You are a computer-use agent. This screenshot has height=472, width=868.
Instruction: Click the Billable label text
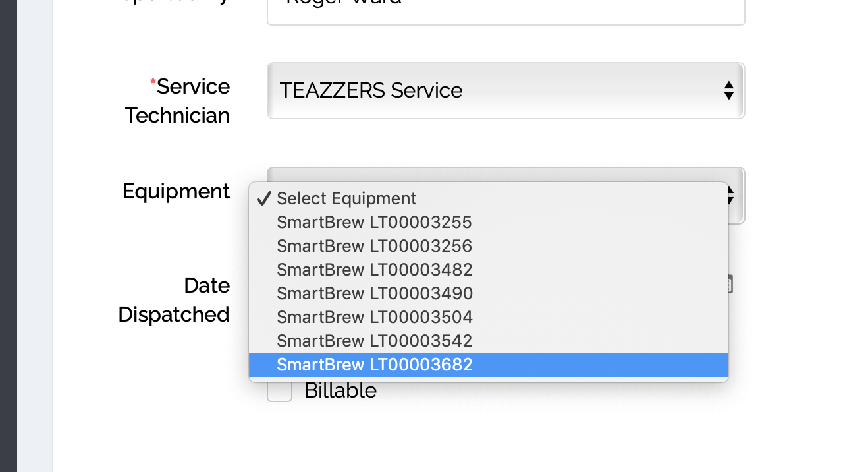[339, 390]
